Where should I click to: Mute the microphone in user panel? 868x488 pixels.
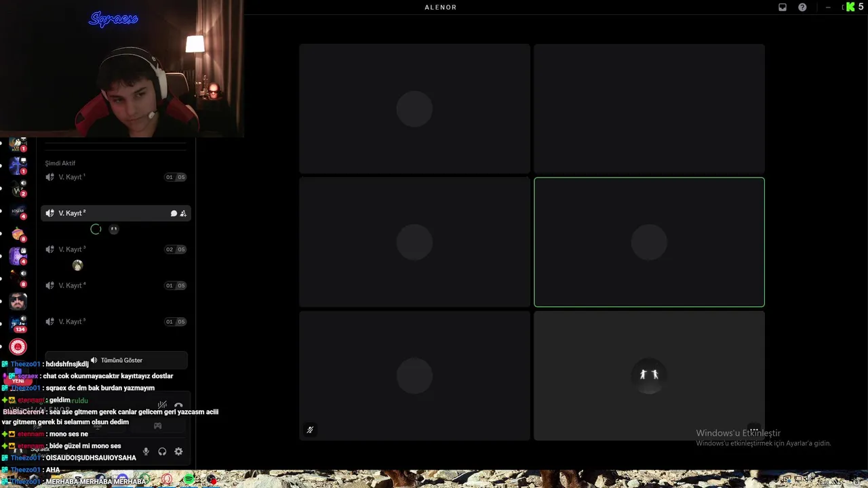point(146,451)
